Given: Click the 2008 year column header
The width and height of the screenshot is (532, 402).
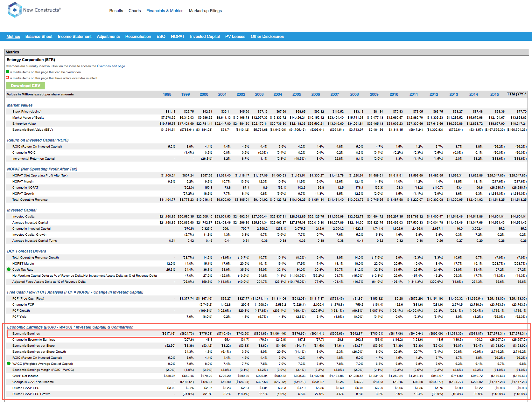Looking at the screenshot, I should coord(354,94).
